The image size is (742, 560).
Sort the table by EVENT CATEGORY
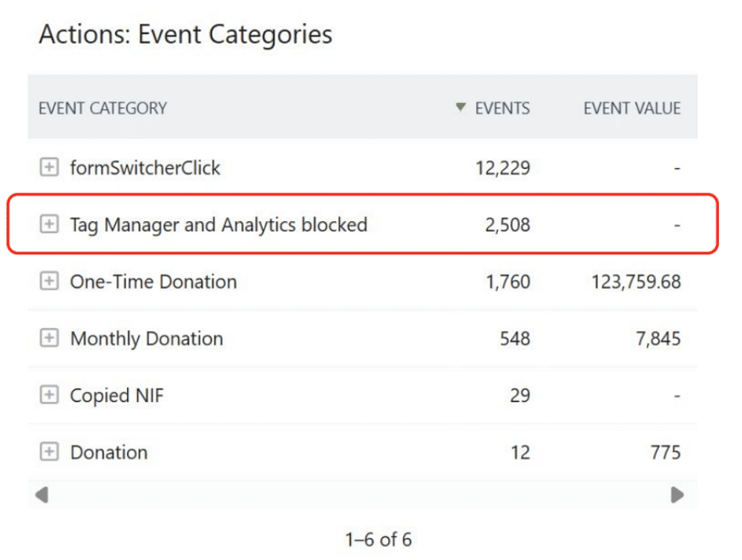[102, 108]
